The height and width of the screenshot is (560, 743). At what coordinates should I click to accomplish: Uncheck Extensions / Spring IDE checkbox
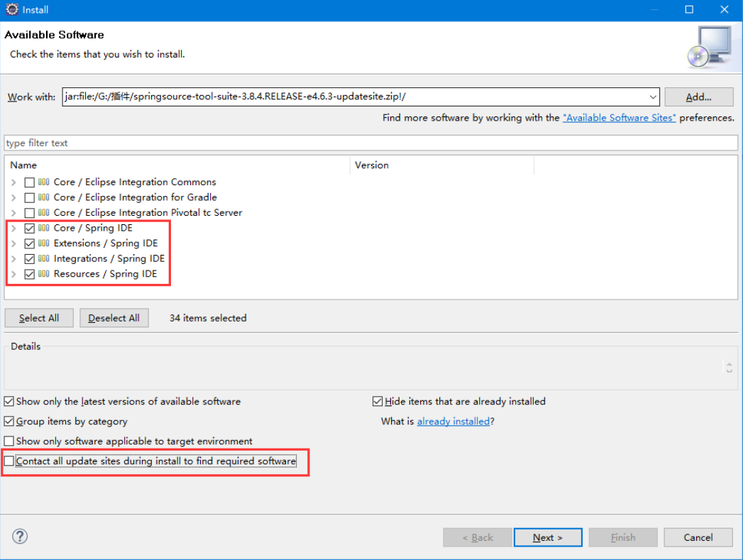coord(29,243)
